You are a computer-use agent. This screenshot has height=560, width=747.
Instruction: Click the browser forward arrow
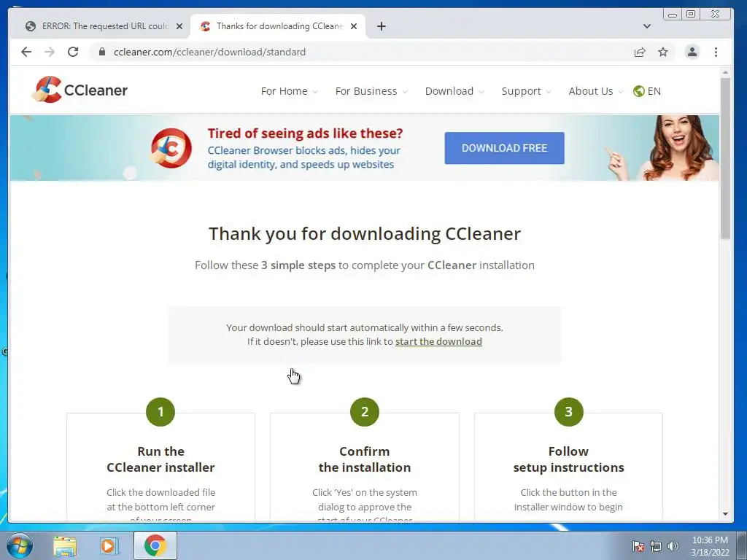point(49,52)
